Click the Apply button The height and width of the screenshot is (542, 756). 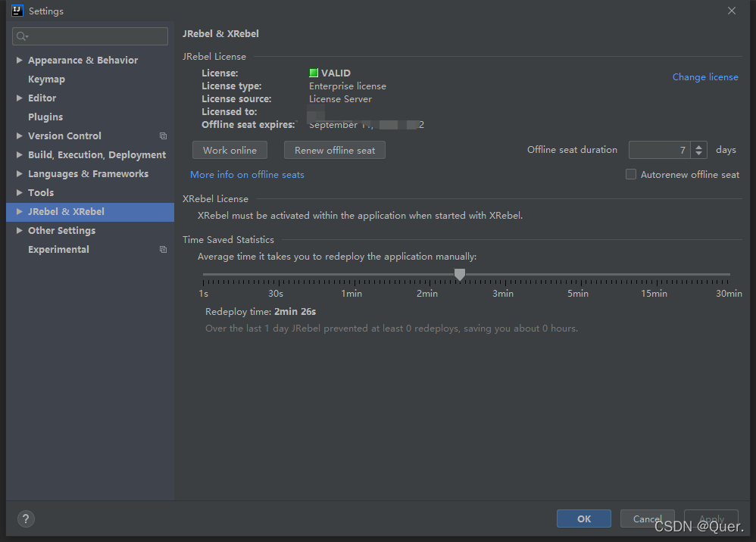tap(711, 519)
